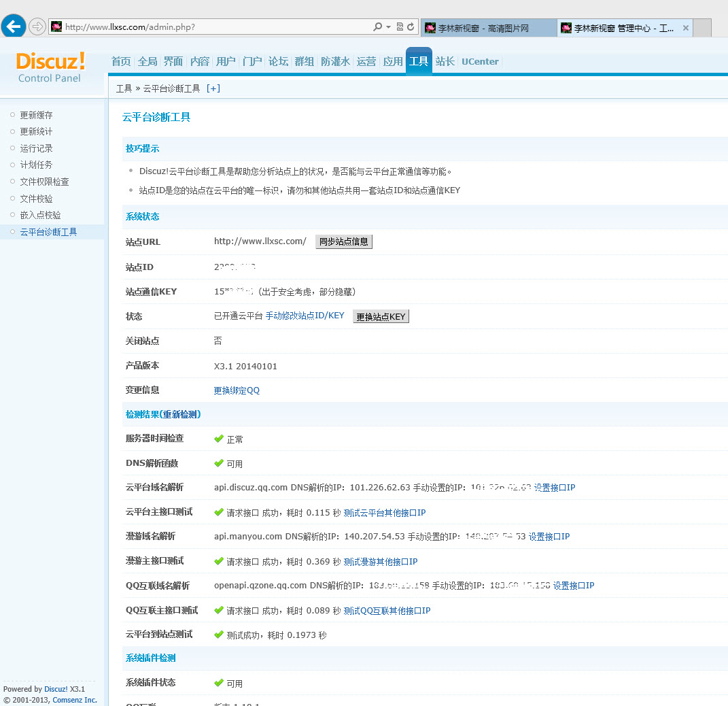Open the 内容 menu

click(200, 61)
